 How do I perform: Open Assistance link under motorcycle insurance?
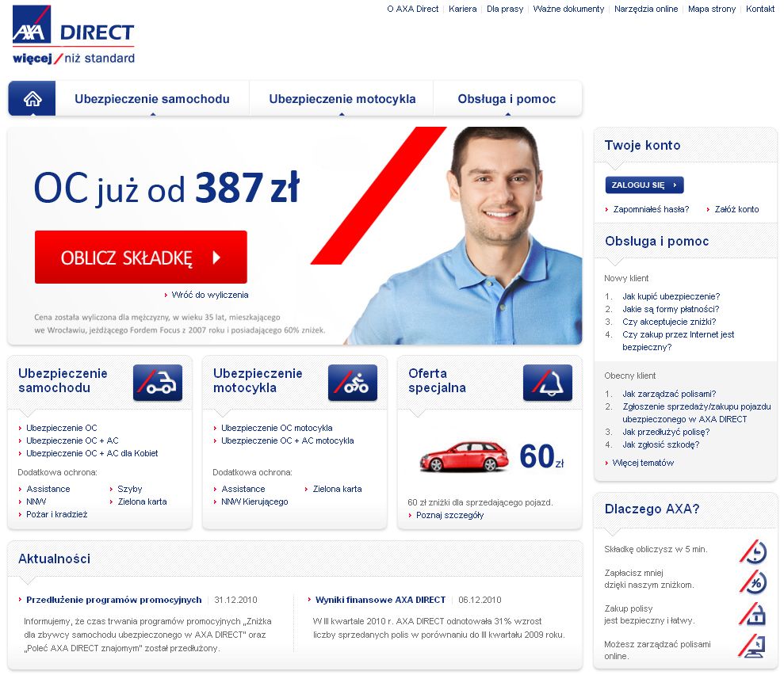coord(243,489)
